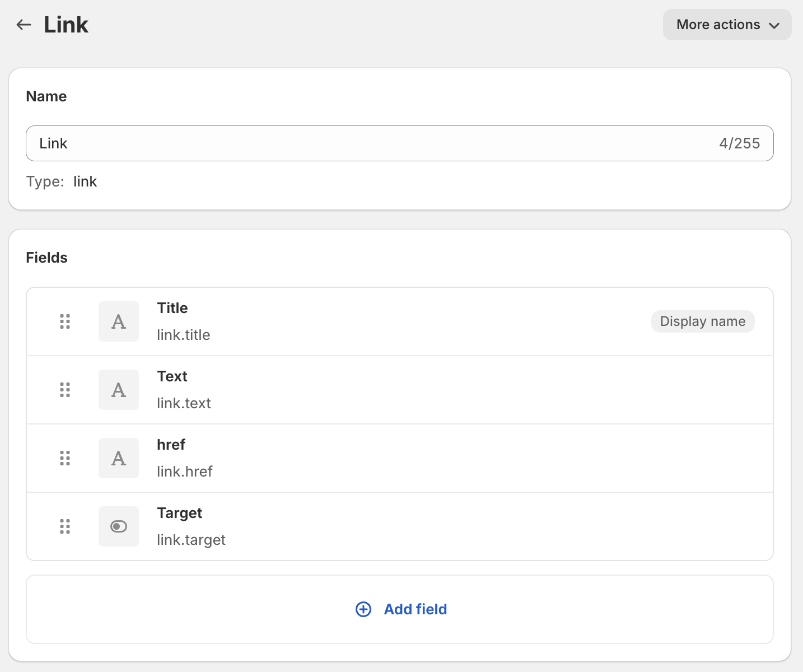Click the text icon next to the href field
The width and height of the screenshot is (803, 672).
tap(118, 458)
